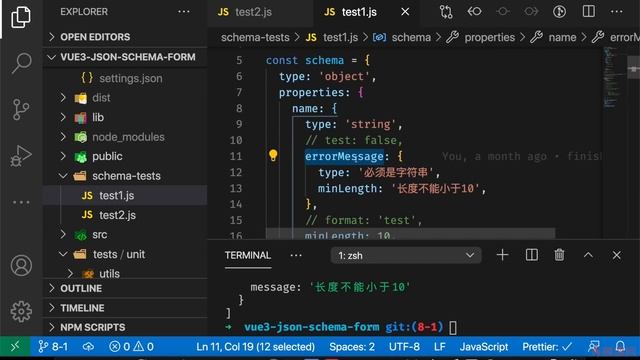Kill the terminal with trash icon

click(559, 255)
